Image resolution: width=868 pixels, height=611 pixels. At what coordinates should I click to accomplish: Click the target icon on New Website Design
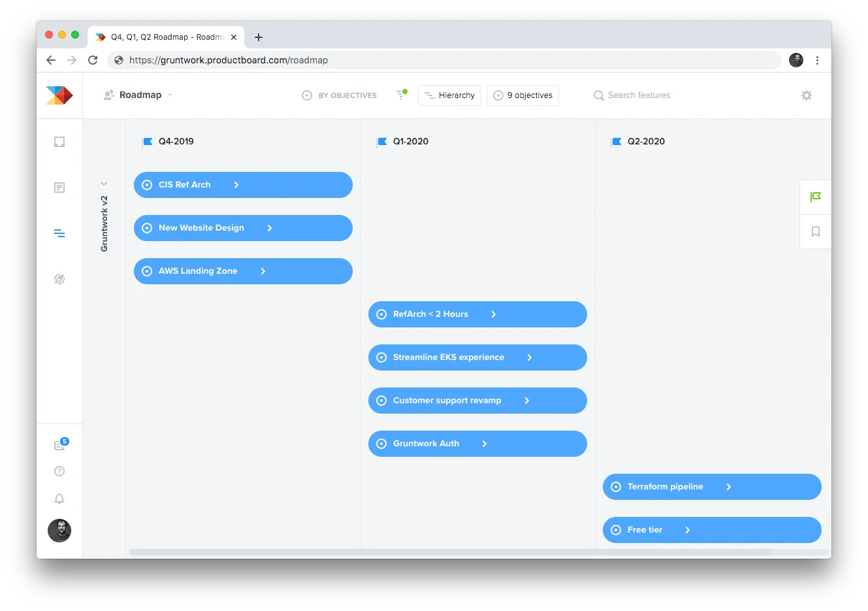147,228
